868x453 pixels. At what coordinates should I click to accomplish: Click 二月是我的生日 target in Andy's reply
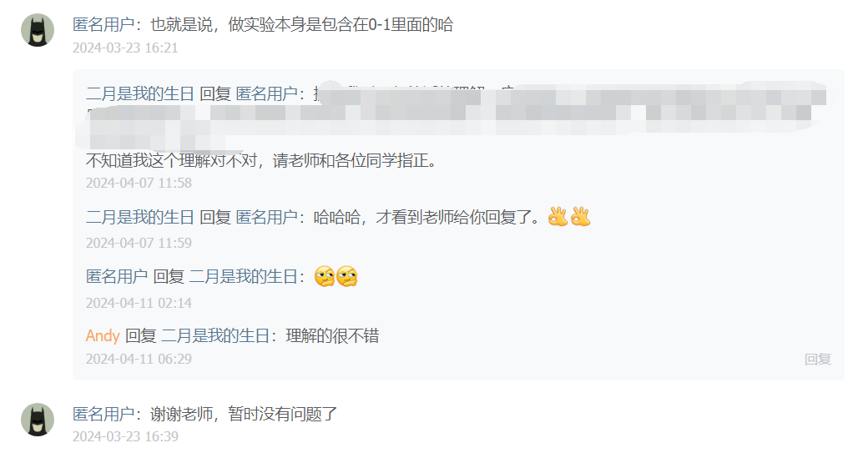point(215,335)
